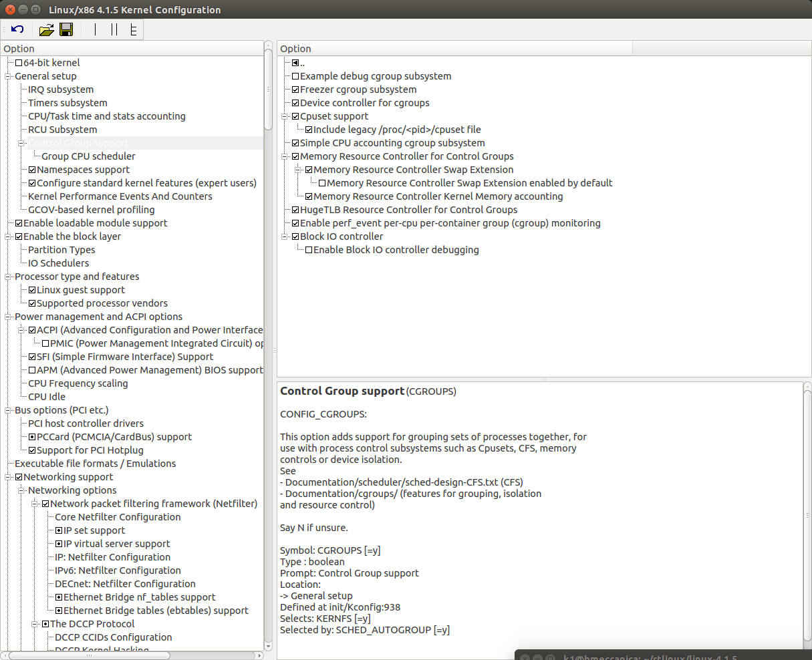Collapse Power management and ACPI options node
This screenshot has width=812, height=660.
point(9,317)
